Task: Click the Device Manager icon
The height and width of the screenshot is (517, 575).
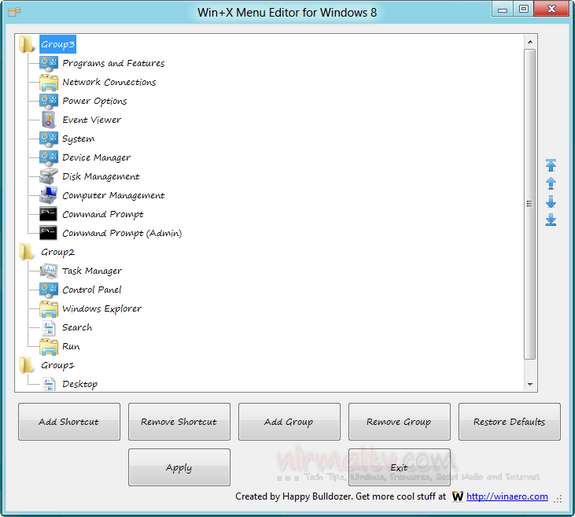Action: pos(48,158)
